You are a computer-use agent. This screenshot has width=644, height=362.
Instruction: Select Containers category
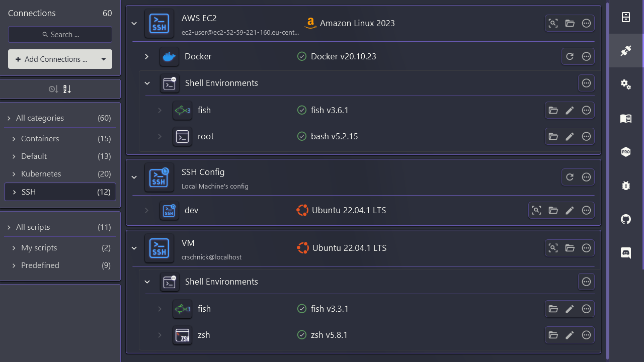(60, 139)
